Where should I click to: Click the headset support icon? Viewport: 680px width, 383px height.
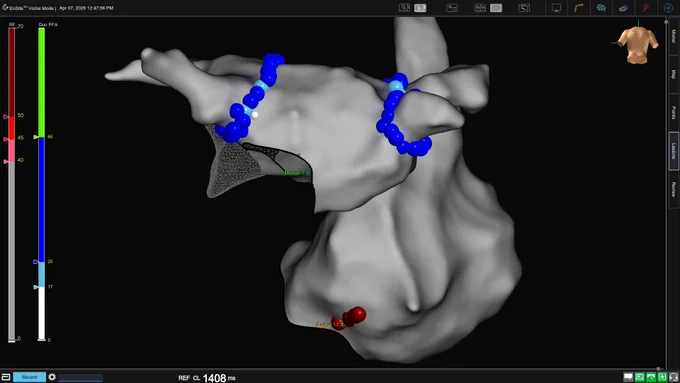[673, 377]
